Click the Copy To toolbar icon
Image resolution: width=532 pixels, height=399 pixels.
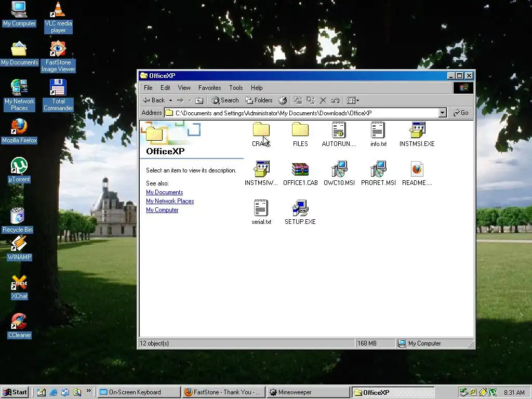(x=311, y=100)
